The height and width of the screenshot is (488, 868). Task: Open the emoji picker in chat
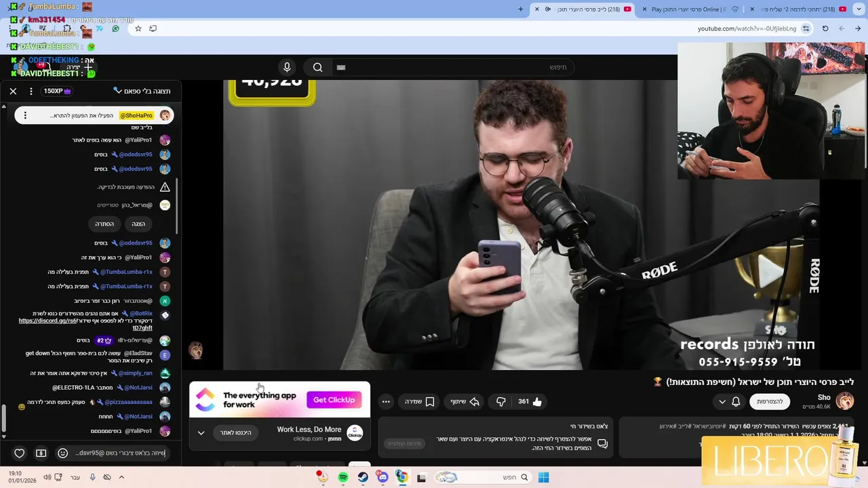click(x=62, y=453)
